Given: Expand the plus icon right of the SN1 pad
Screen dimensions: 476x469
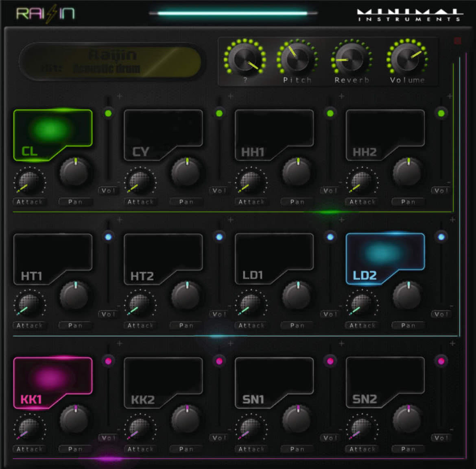Looking at the screenshot, I should 341,343.
